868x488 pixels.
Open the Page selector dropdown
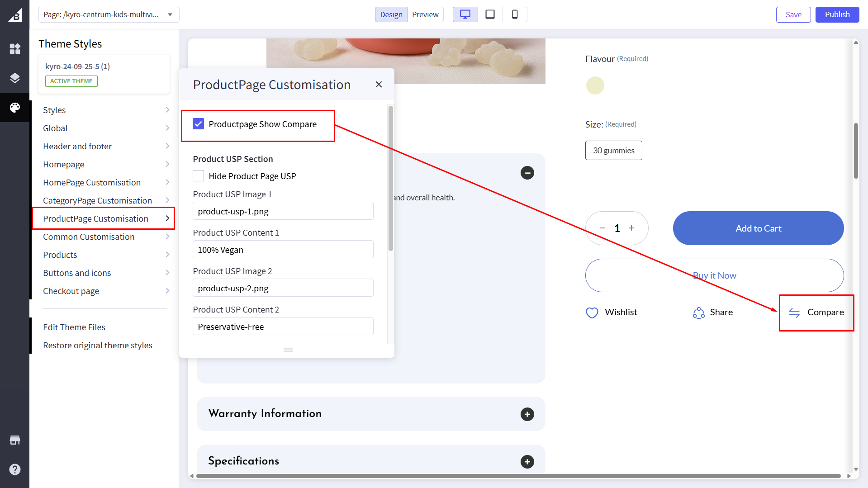109,14
